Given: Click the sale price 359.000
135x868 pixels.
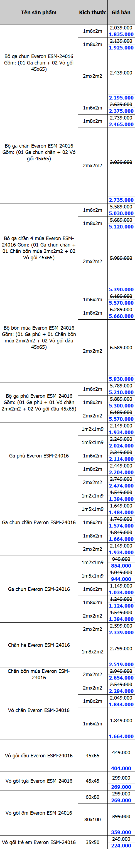Looking at the screenshot, I should (121, 832).
